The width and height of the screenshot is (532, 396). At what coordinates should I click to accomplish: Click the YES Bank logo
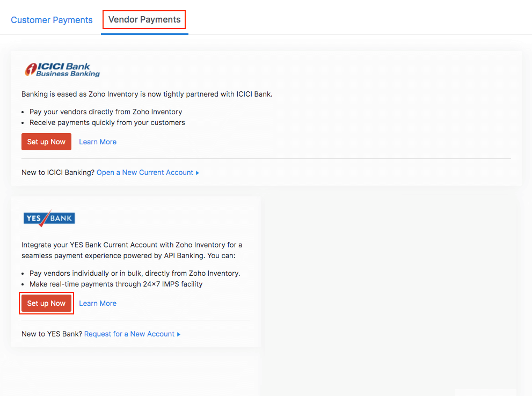49,218
